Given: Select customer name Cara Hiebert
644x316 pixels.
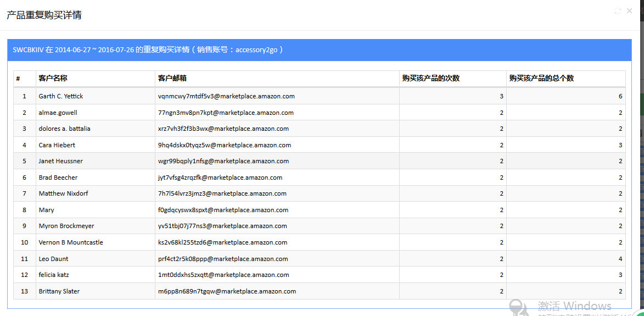Looking at the screenshot, I should (x=57, y=145).
